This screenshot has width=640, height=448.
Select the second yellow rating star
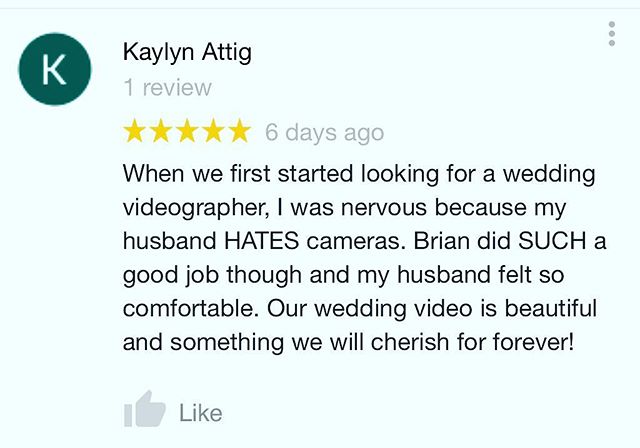click(161, 131)
